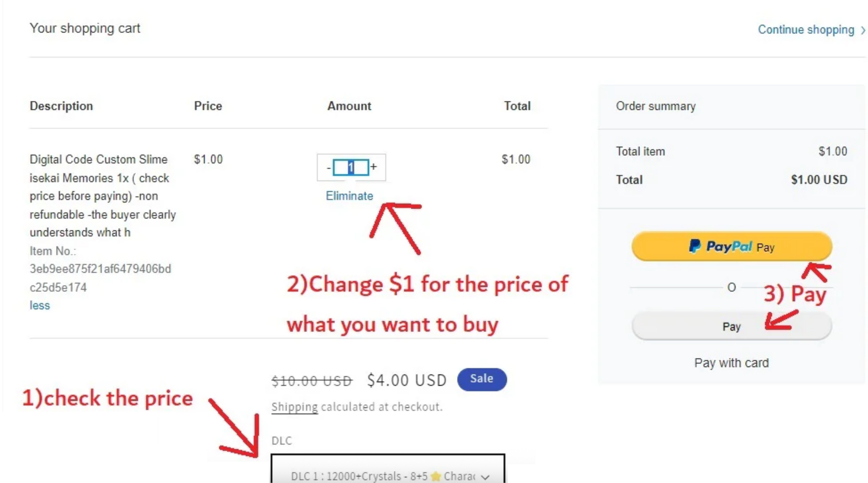Click Eliminate to remove the item
The image size is (868, 483).
(349, 196)
